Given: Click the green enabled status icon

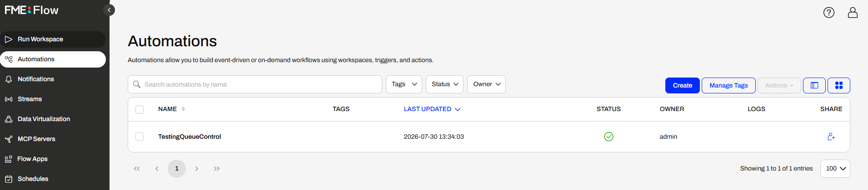Looking at the screenshot, I should pyautogui.click(x=609, y=136).
